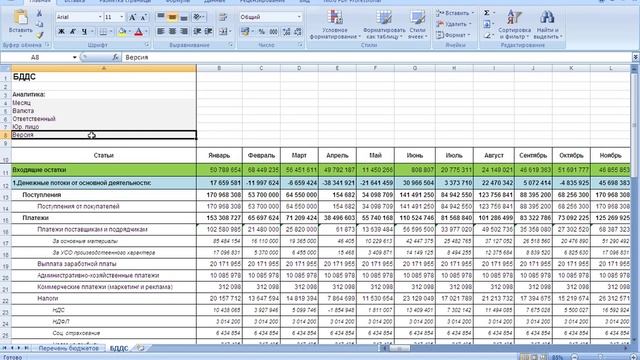Toggle bold with the Ж button
This screenshot has width=640, height=360.
(62, 31)
